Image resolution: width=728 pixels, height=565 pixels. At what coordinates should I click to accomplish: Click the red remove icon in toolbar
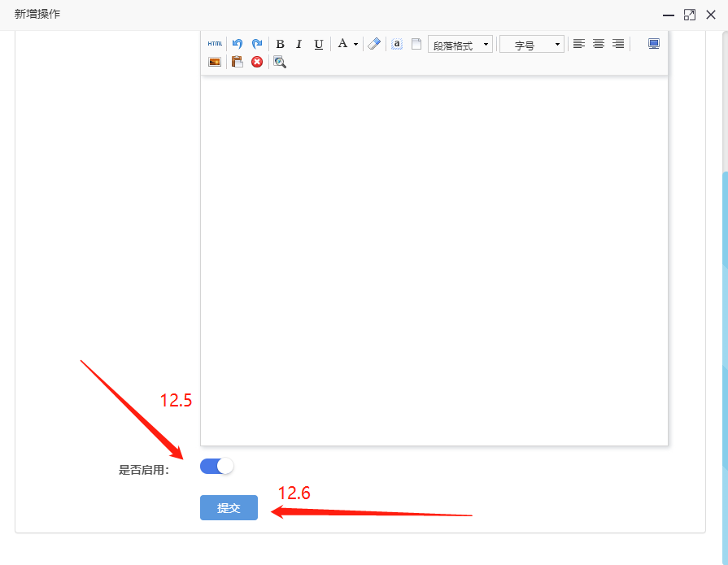(257, 62)
